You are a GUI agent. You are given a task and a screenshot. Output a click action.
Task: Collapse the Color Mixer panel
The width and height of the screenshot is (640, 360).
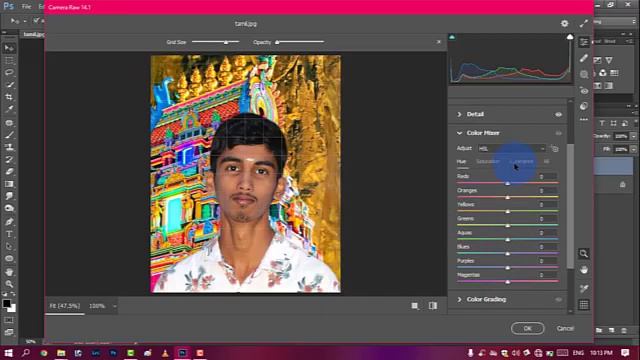pyautogui.click(x=460, y=133)
